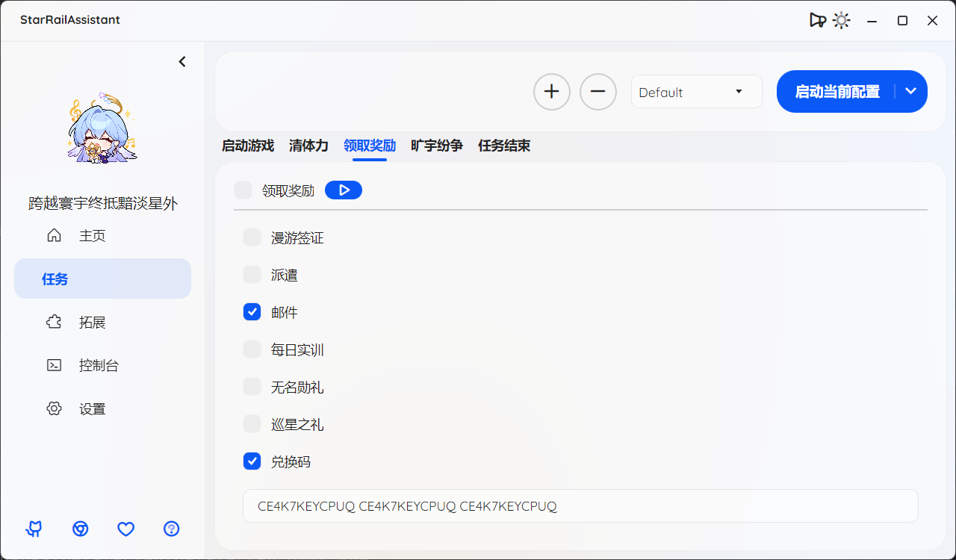Open the project website via Chrome icon
This screenshot has width=956, height=560.
80,529
